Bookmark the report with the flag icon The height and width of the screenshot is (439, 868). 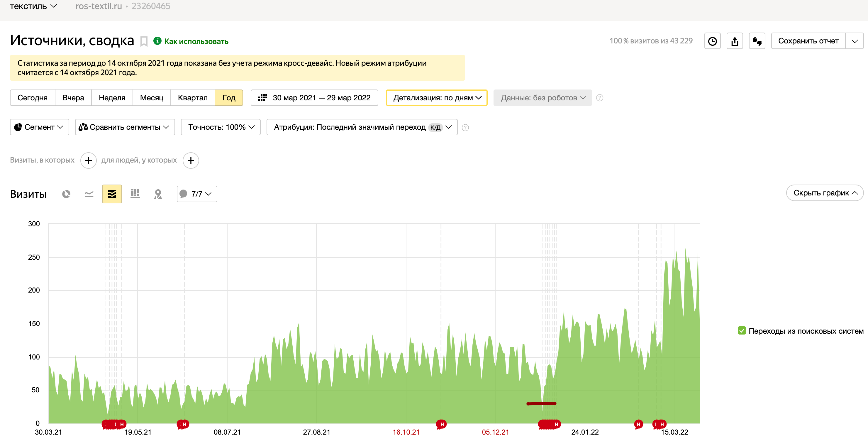click(144, 41)
